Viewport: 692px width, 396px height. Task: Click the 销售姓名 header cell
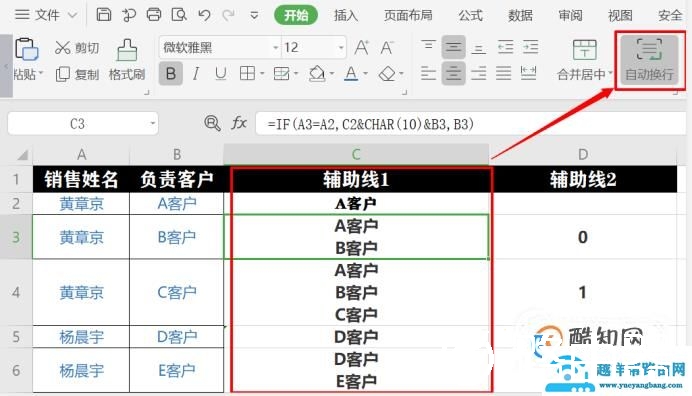click(x=81, y=179)
